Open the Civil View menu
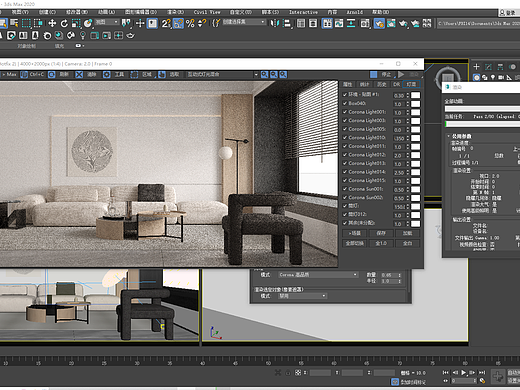The image size is (520, 390). coord(207,12)
